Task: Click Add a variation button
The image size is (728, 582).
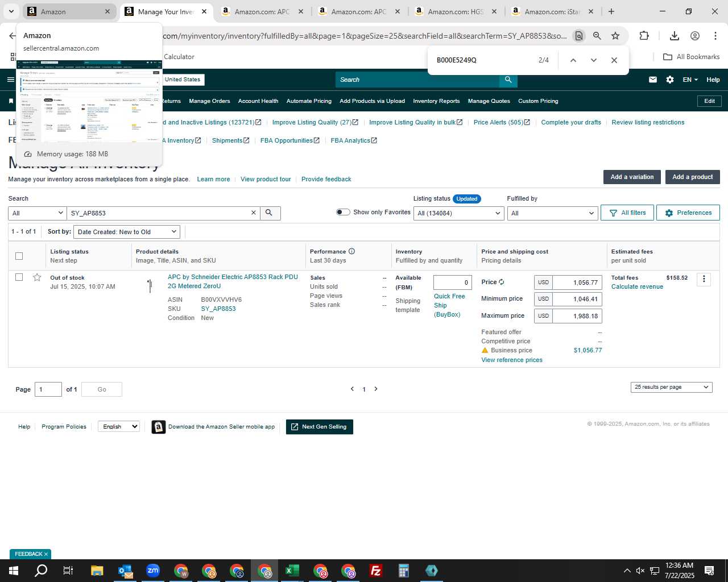Action: click(x=632, y=177)
